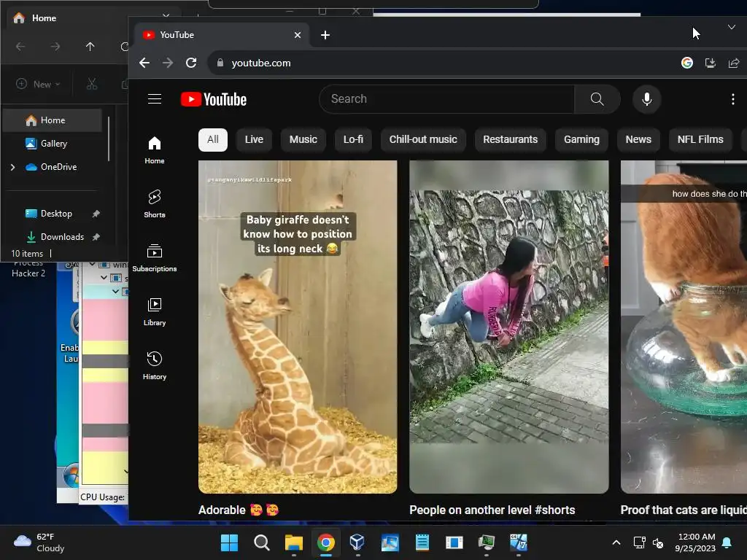Viewport: 747px width, 560px height.
Task: Click the Cut icon in File Explorer
Action: tap(92, 85)
